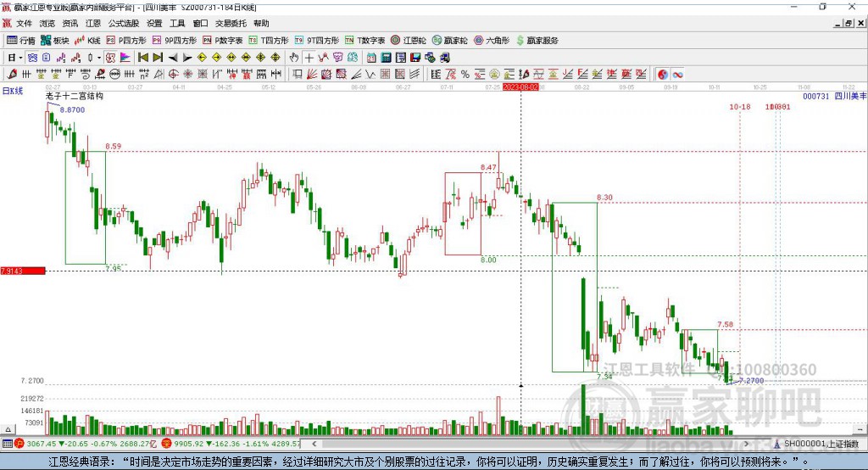Select the rectangle drawing tool
The height and width of the screenshot is (470, 868).
(298, 74)
